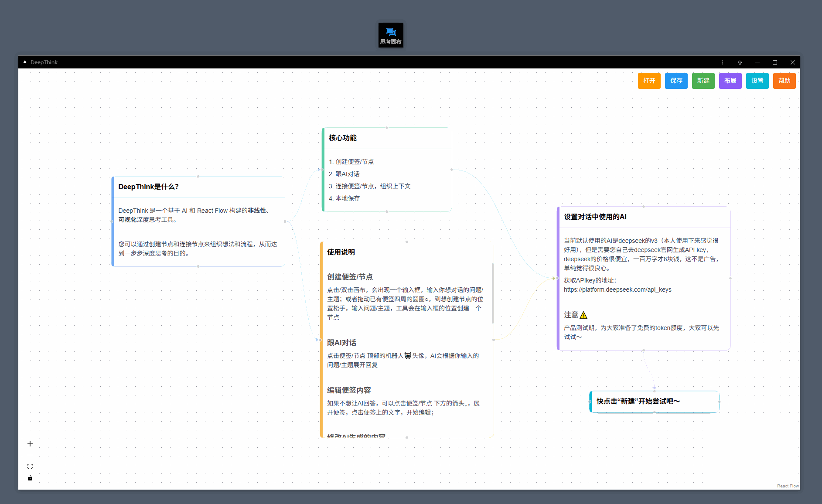This screenshot has height=504, width=822.
Task: Click right connection handle of DeepThink是什么? node
Action: pos(285,221)
